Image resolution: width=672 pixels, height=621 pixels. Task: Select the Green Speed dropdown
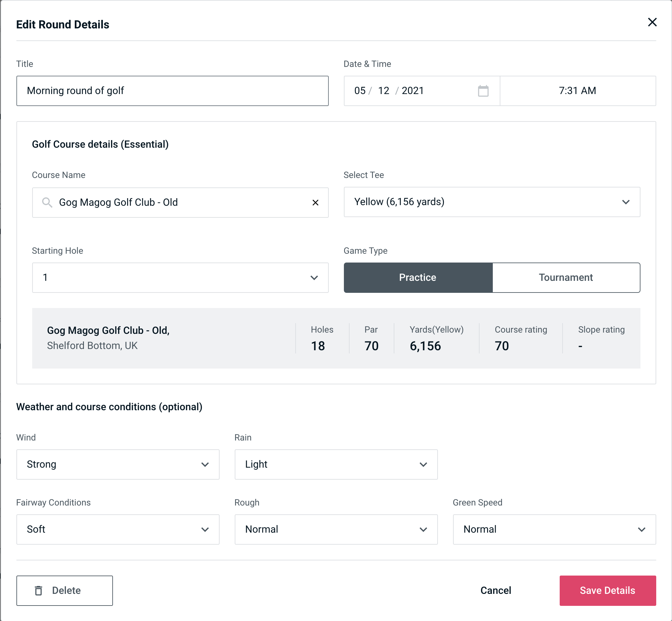click(x=554, y=529)
